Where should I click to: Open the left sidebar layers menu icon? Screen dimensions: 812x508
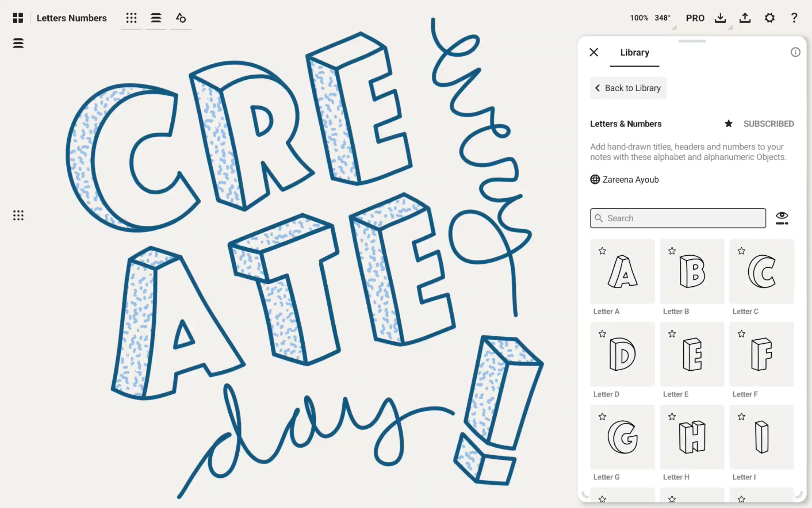pos(18,43)
